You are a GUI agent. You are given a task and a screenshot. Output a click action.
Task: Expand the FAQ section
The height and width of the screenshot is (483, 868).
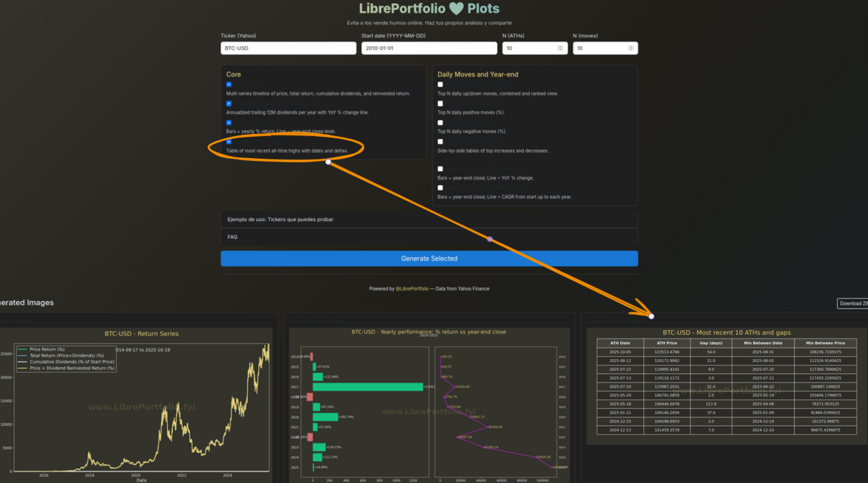429,237
